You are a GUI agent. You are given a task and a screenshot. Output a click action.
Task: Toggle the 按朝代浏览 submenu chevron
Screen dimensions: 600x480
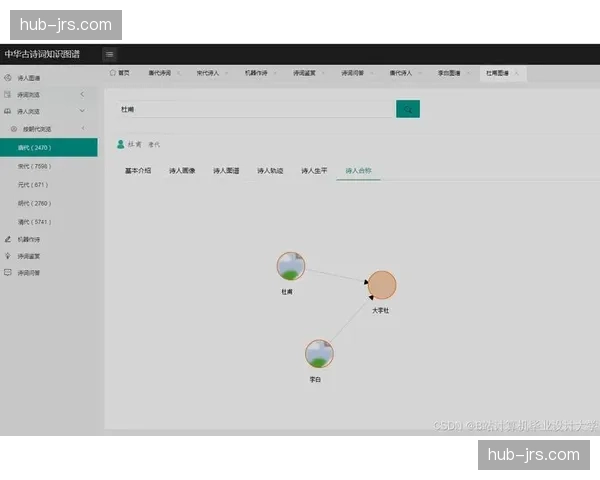[83, 129]
